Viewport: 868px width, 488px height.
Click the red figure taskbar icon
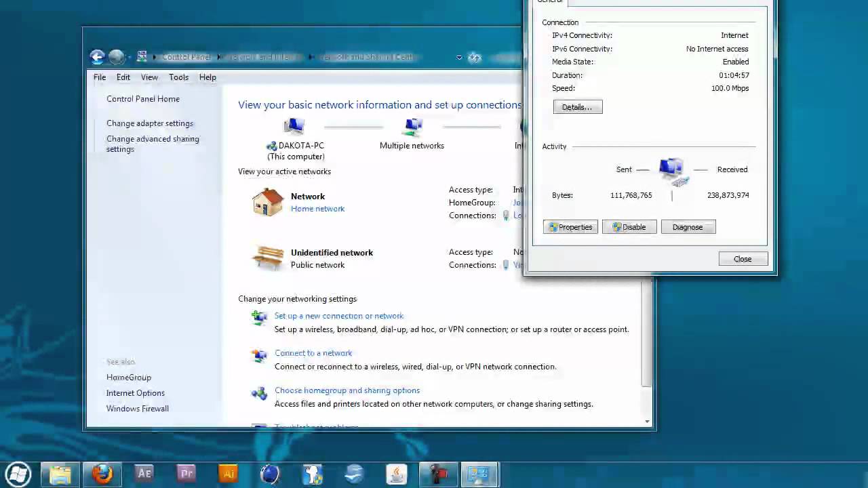(439, 474)
